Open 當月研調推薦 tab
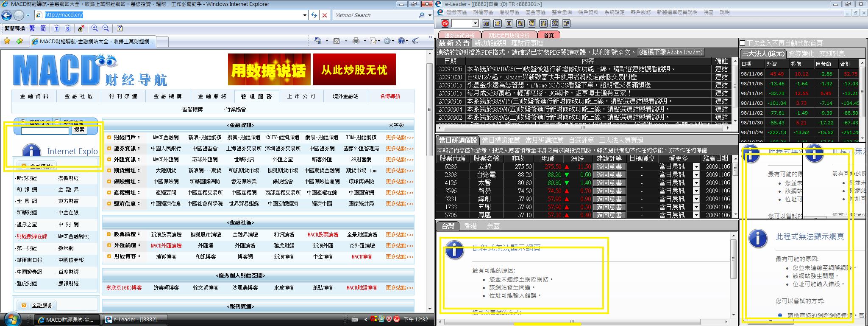Image resolution: width=868 pixels, height=326 pixels. [544, 140]
